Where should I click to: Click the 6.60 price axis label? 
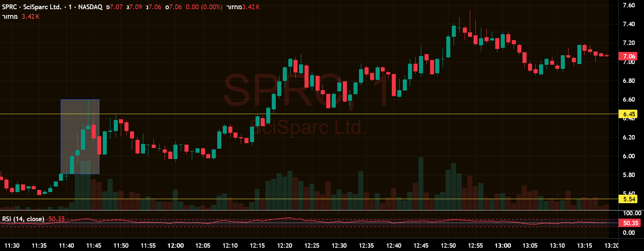click(629, 99)
